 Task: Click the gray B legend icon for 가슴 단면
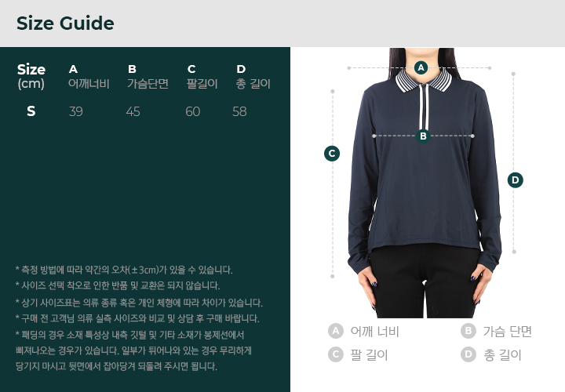click(468, 331)
